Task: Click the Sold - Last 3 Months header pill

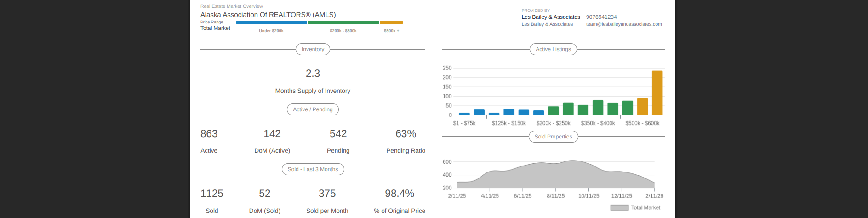Action: point(313,169)
